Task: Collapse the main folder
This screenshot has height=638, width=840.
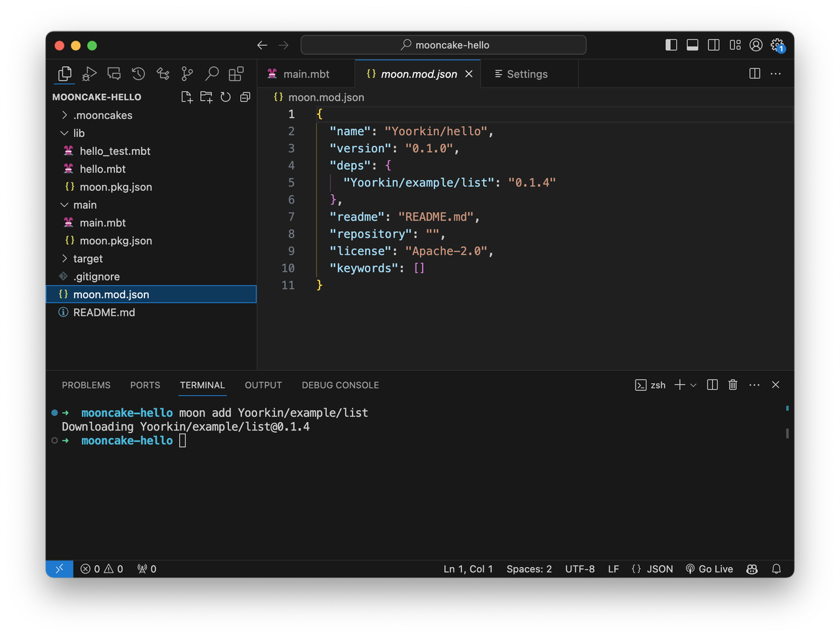Action: pos(151,205)
